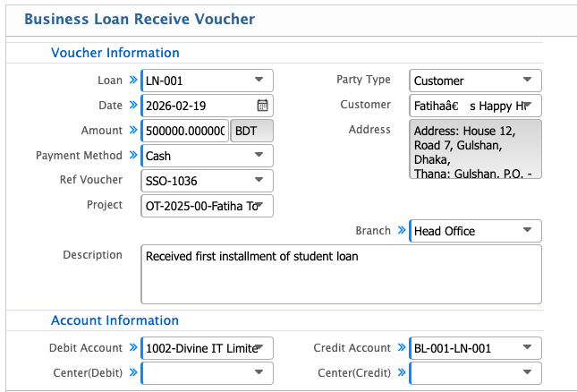Expand the Loan dropdown LN-001

[259, 81]
